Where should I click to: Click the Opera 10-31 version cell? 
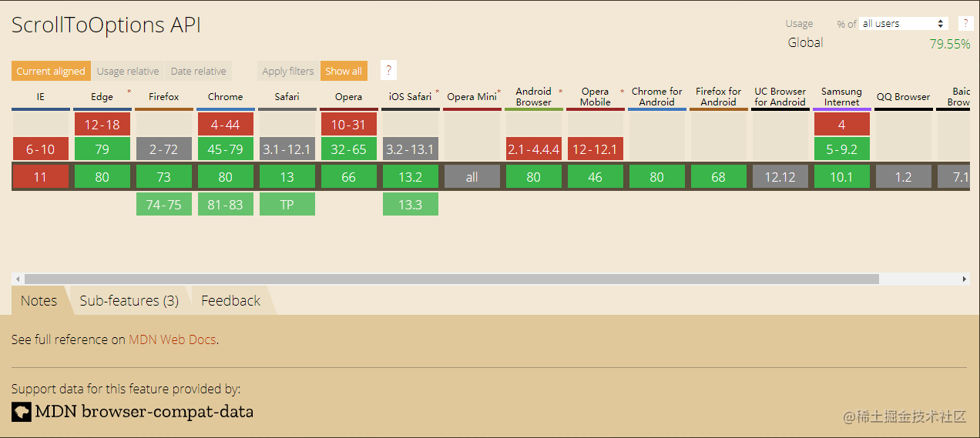point(349,124)
